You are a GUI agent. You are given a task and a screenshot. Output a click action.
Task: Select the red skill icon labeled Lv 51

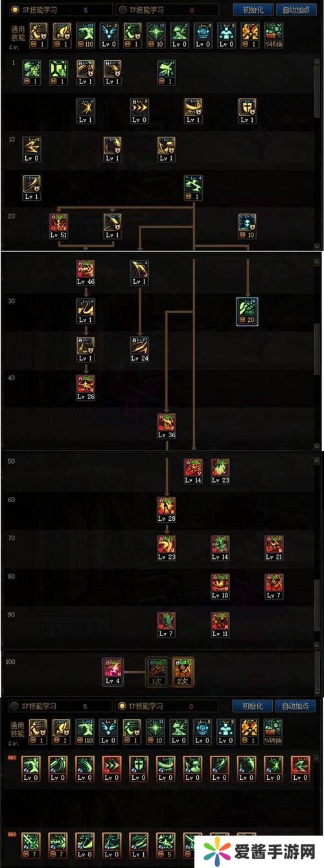tap(58, 225)
